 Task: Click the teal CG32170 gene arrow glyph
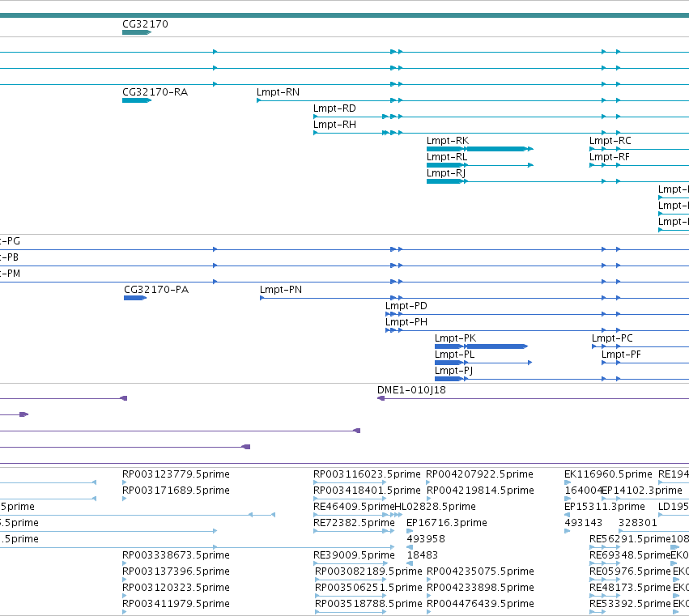[x=137, y=32]
